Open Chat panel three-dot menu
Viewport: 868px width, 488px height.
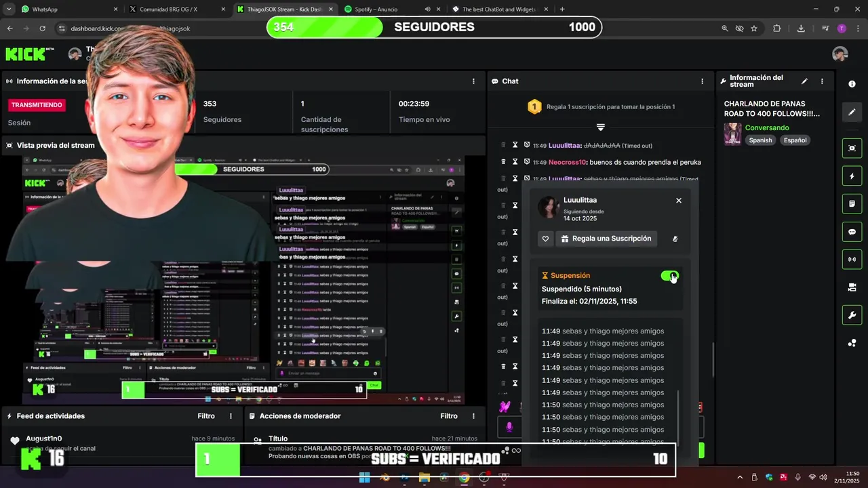coord(702,81)
